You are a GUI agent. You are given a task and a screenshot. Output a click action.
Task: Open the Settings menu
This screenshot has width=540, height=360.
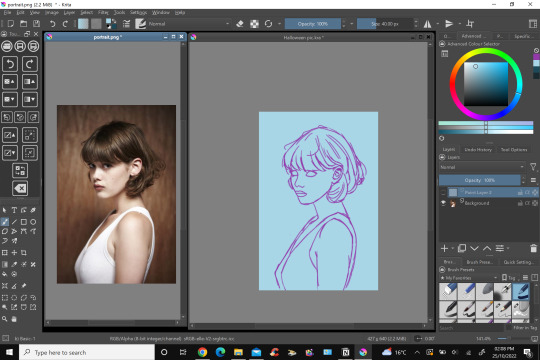(138, 12)
